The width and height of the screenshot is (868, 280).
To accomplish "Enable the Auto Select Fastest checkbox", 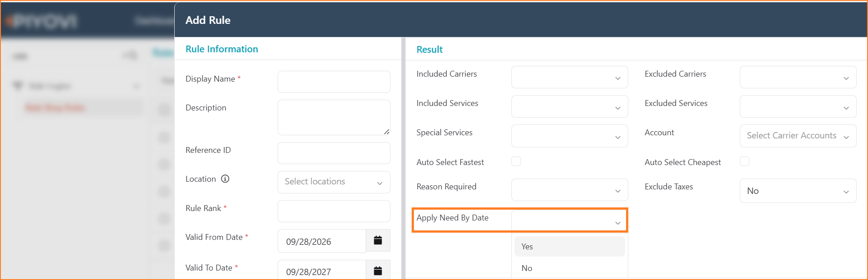I will 516,161.
